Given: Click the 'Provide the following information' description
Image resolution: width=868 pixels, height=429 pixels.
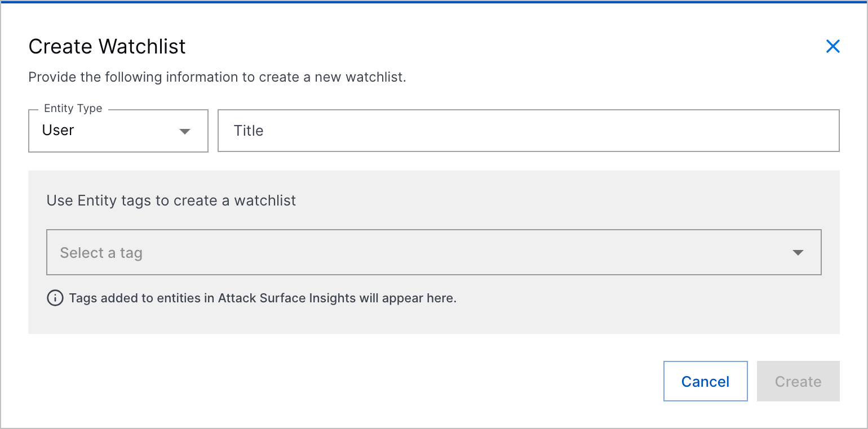Looking at the screenshot, I should point(218,77).
